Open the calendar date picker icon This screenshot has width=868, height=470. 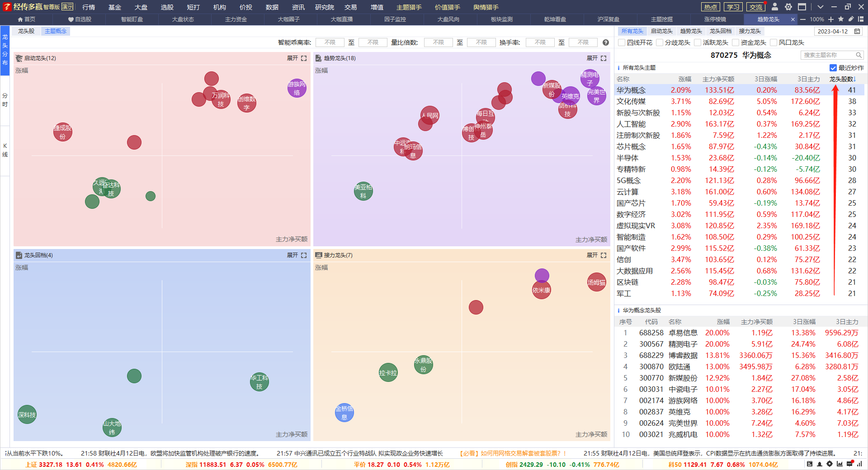pyautogui.click(x=857, y=31)
